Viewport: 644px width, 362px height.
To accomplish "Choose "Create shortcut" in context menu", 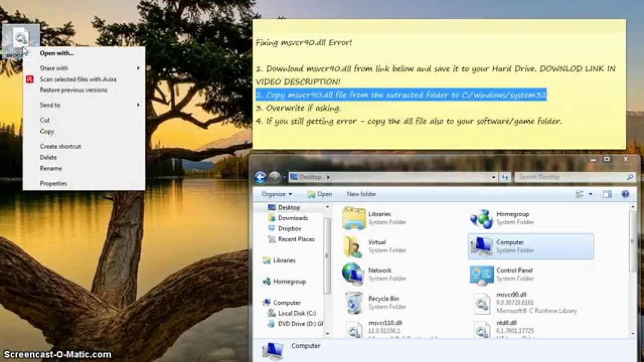I will [x=60, y=146].
